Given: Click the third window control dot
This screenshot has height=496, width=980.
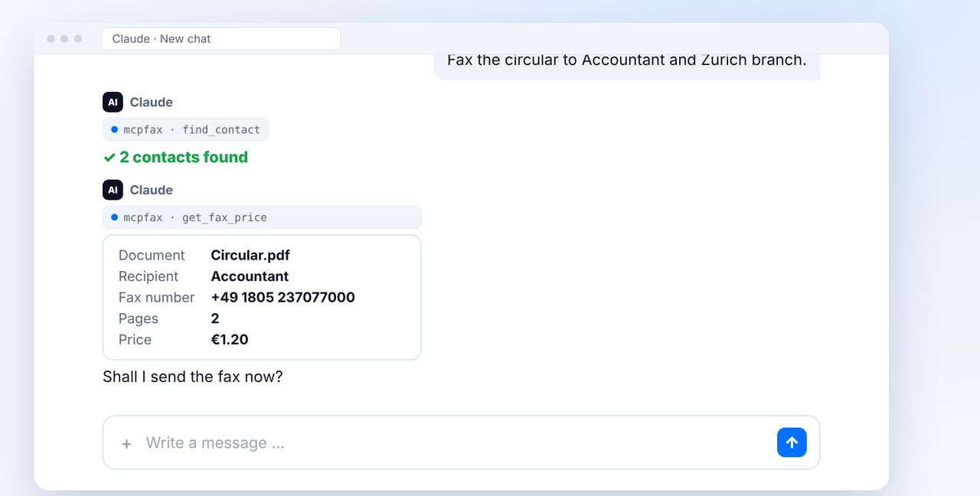Looking at the screenshot, I should tap(78, 39).
